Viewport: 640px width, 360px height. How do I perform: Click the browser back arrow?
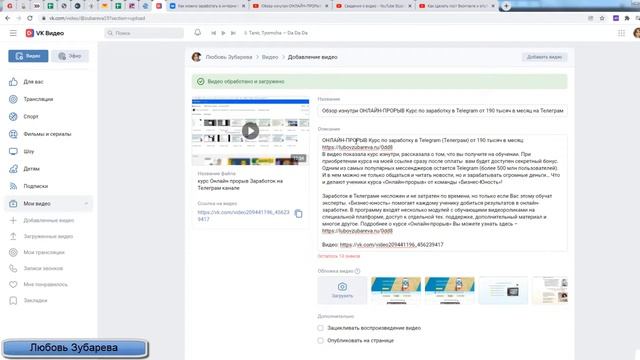coord(7,18)
